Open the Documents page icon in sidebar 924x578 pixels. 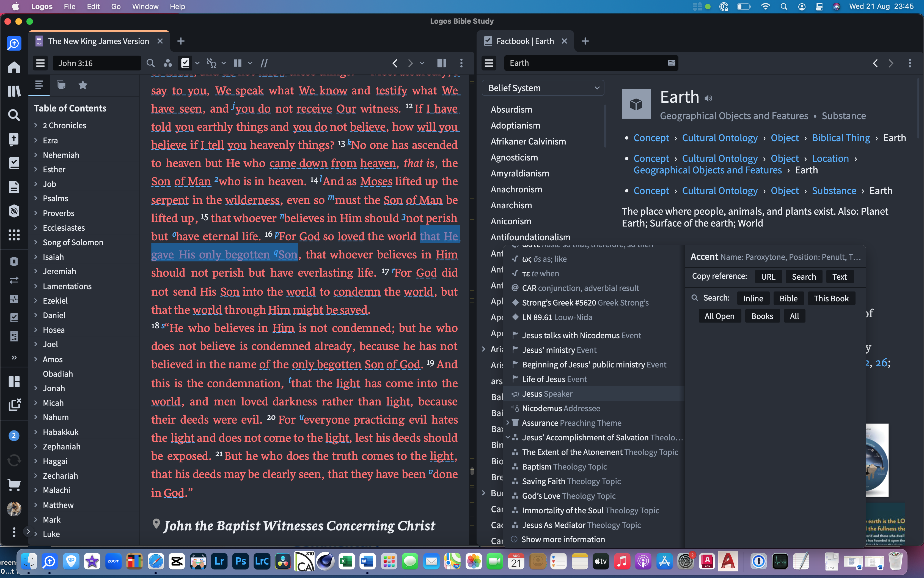(x=14, y=187)
